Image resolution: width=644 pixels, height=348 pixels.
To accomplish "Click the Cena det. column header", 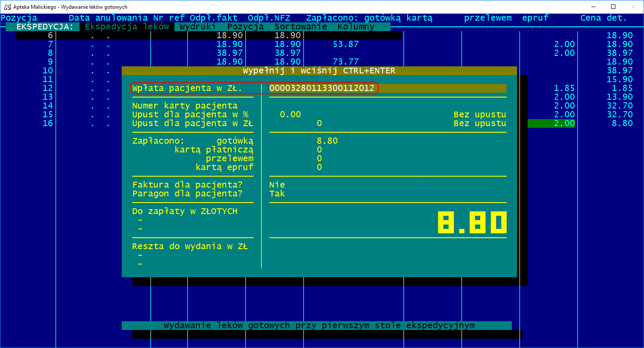I will point(603,18).
